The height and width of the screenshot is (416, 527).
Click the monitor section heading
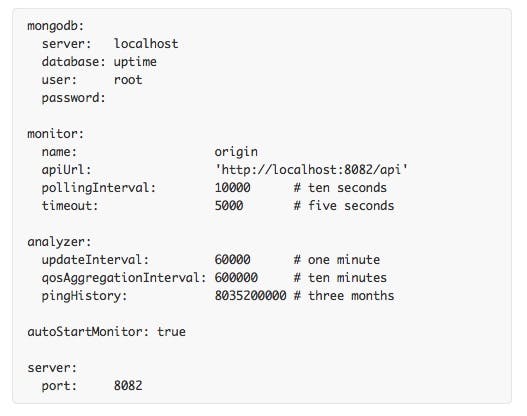pos(55,134)
